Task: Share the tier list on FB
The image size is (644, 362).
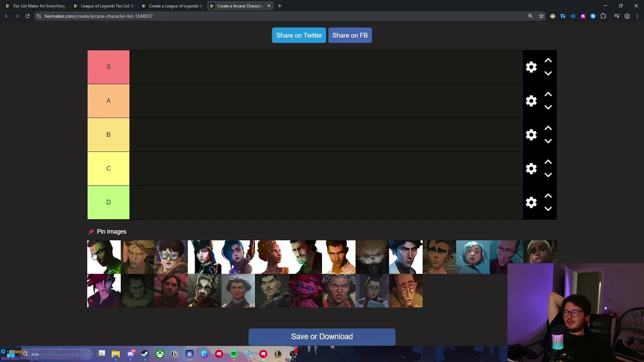Action: click(x=350, y=35)
